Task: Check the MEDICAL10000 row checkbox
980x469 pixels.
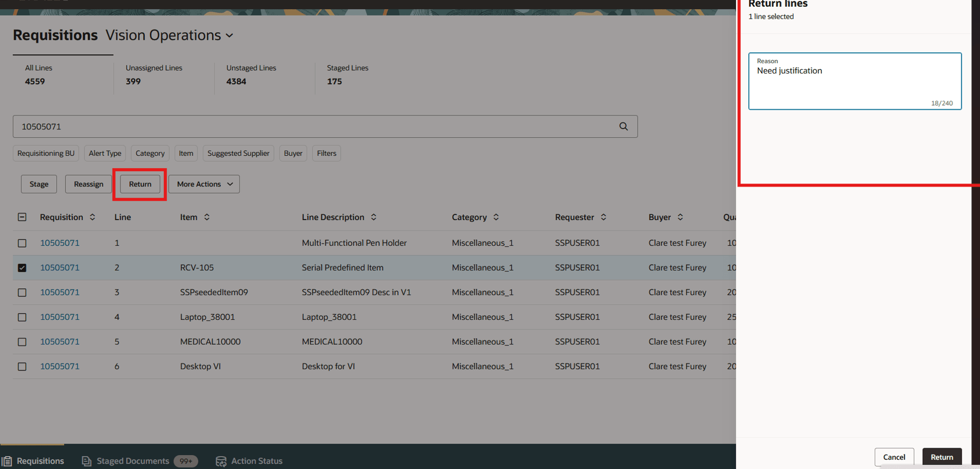Action: (x=22, y=342)
